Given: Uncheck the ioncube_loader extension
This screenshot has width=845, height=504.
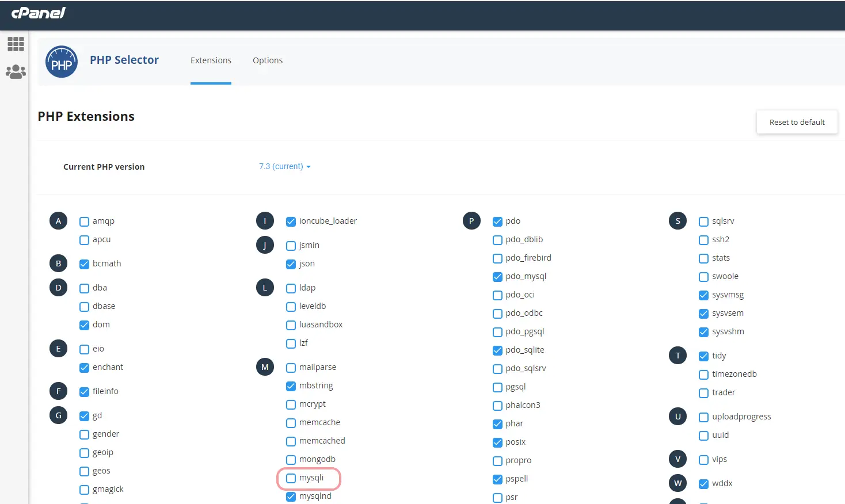Looking at the screenshot, I should click(291, 222).
